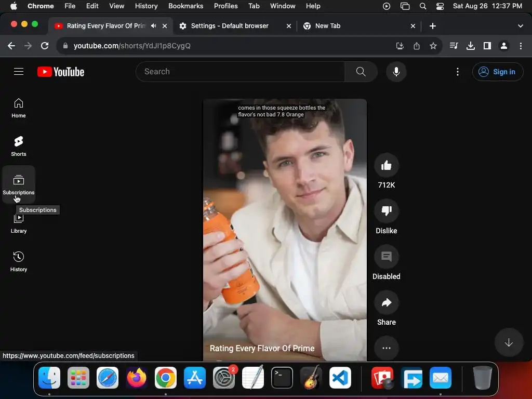Open the View menu

[117, 6]
